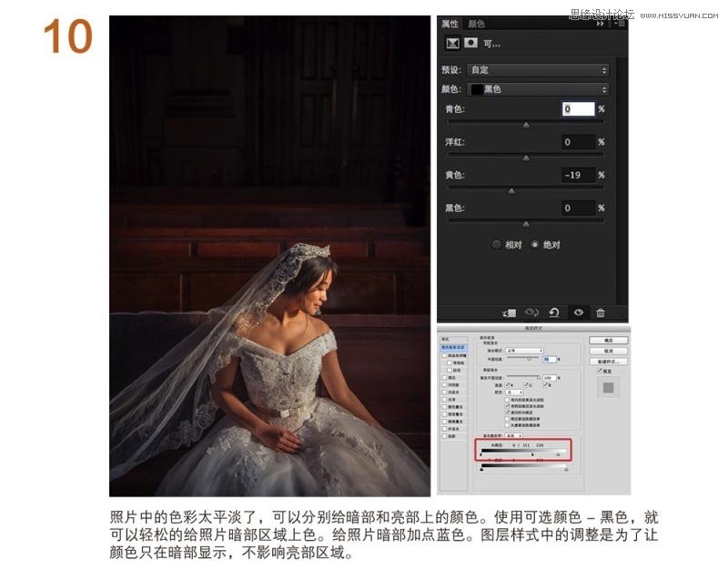728x570 pixels.
Task: Enable the 描边 effect checkbox
Action: (444, 378)
